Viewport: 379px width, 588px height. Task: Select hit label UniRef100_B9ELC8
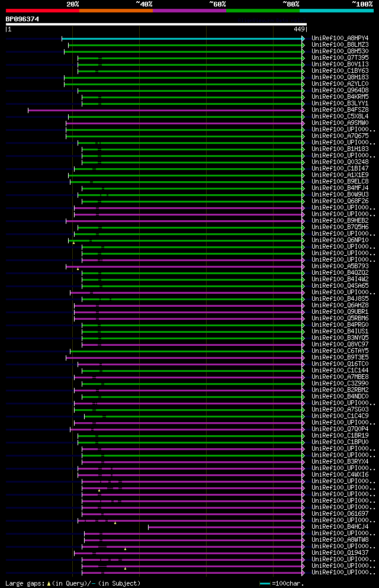coord(340,182)
